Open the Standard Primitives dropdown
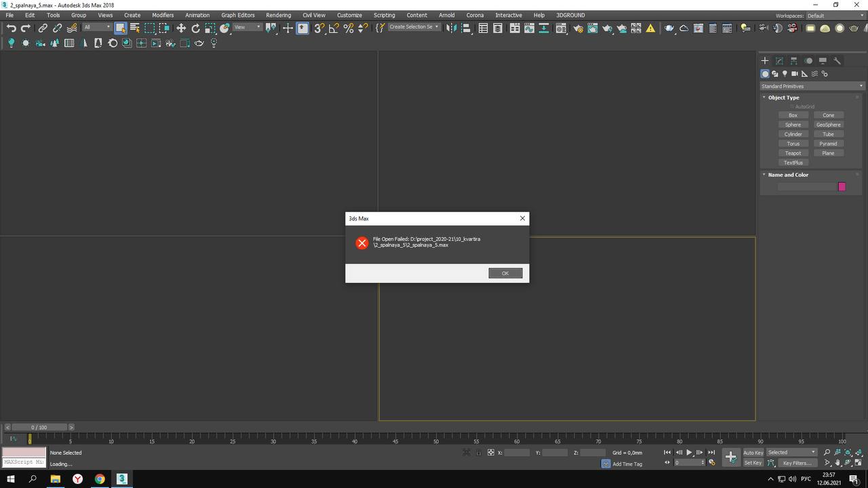This screenshot has width=868, height=488. click(x=812, y=86)
